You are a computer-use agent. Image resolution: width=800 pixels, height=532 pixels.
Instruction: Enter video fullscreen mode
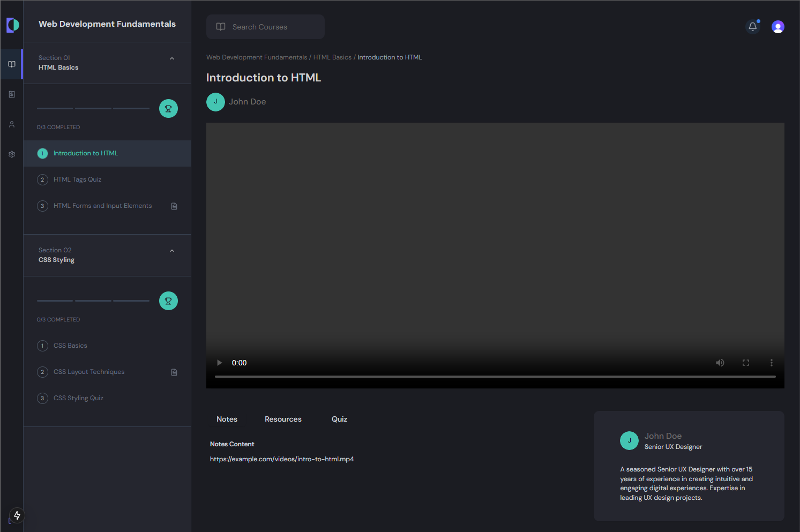[x=746, y=363]
